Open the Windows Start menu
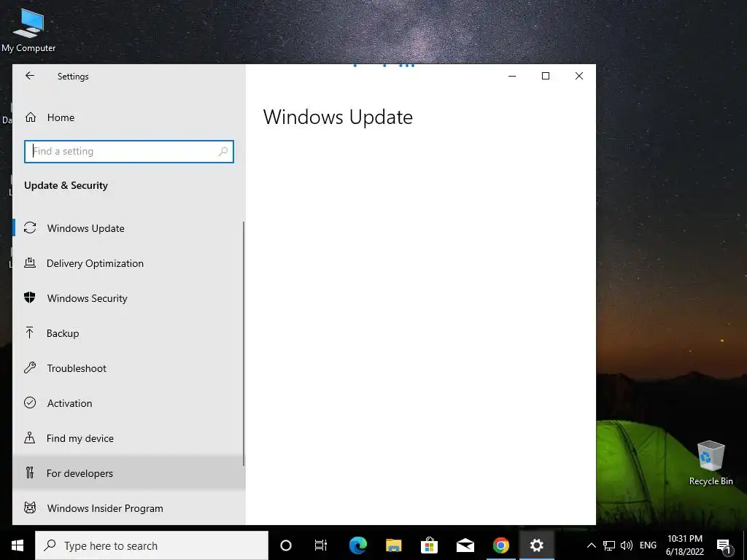This screenshot has height=560, width=747. click(x=18, y=545)
